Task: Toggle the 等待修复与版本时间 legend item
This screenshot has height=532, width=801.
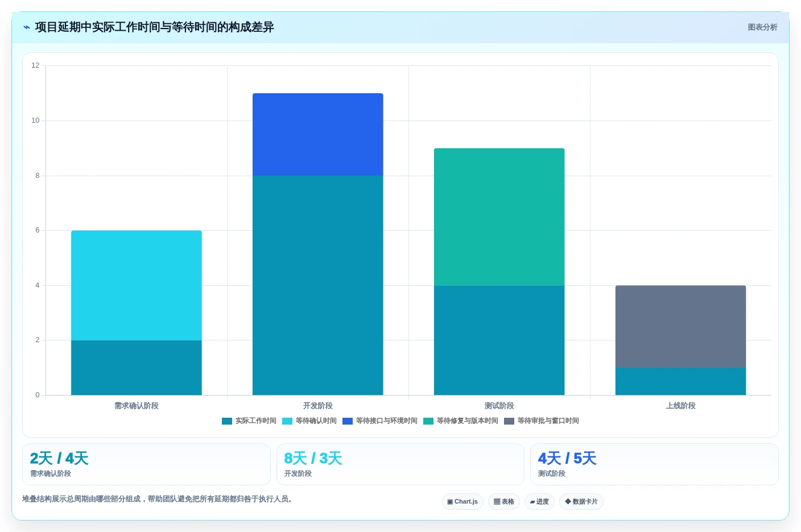Action: [461, 421]
